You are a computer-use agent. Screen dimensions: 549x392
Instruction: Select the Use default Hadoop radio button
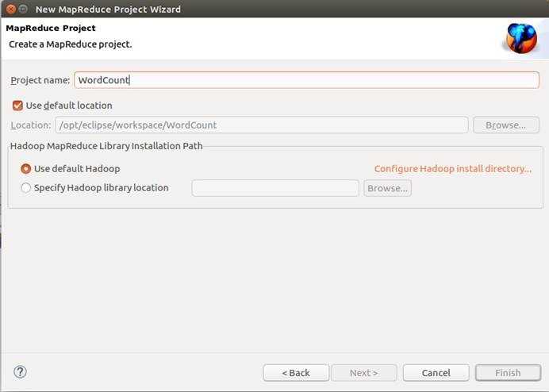pyautogui.click(x=26, y=169)
